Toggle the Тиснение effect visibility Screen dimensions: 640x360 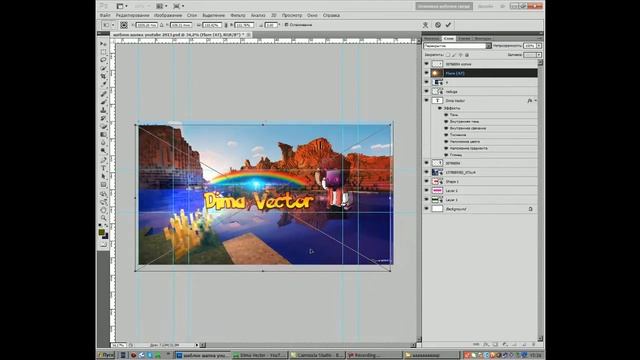(446, 135)
